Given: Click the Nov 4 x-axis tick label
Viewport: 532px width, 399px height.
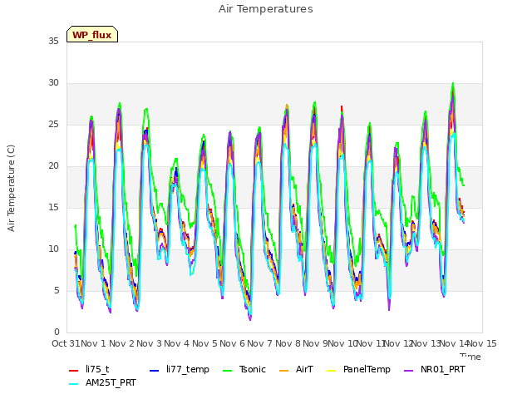Looking at the screenshot, I should coord(177,343).
